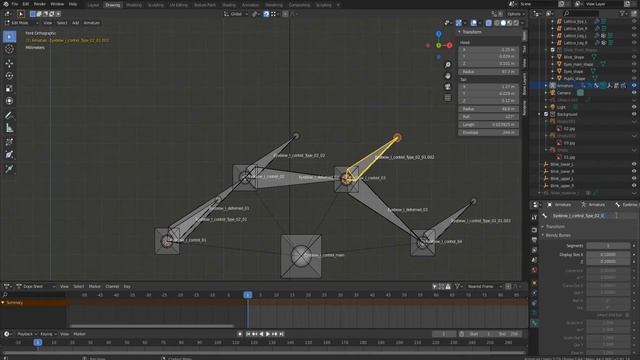Select the Measure tool
Screen dimensions: 640x360
pos(9,128)
